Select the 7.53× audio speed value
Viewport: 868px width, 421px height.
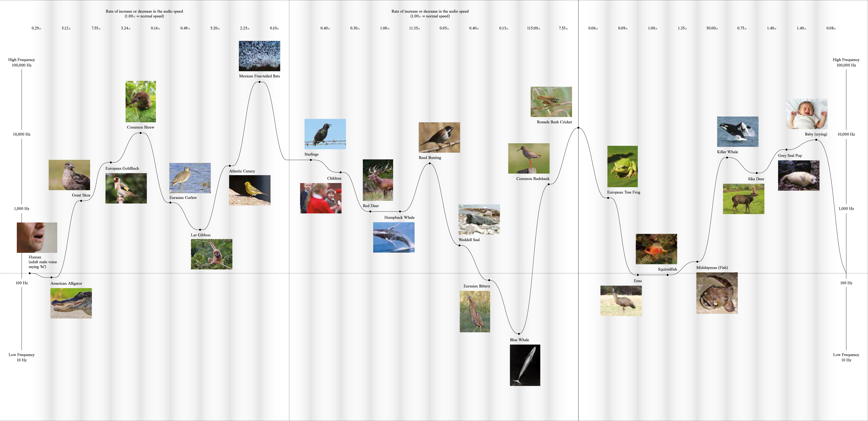pyautogui.click(x=563, y=28)
